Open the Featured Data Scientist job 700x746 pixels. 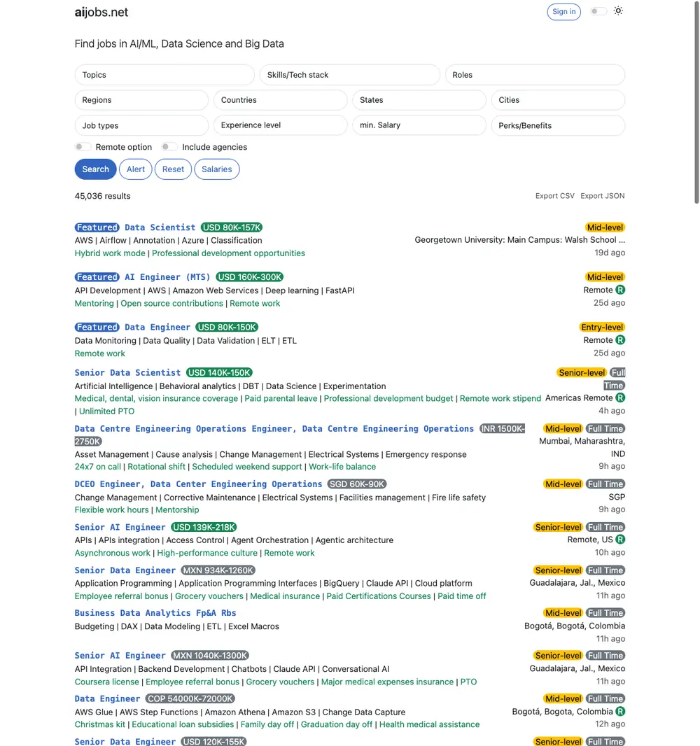click(x=160, y=227)
